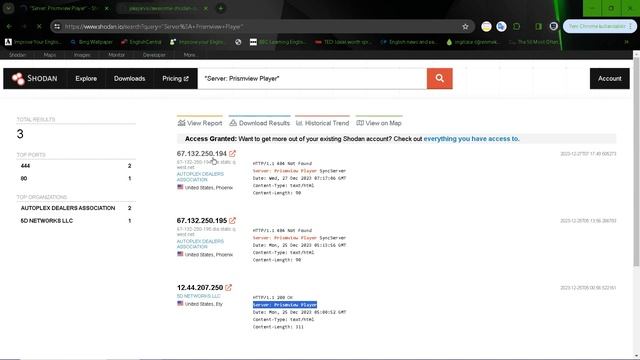Open the Pricing link
The width and height of the screenshot is (640, 360).
click(x=176, y=78)
